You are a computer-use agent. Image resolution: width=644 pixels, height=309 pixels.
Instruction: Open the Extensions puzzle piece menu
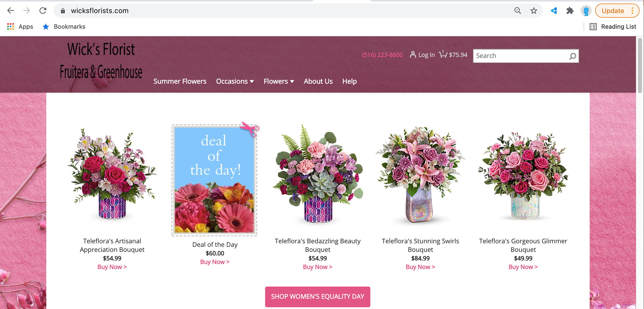[x=570, y=11]
